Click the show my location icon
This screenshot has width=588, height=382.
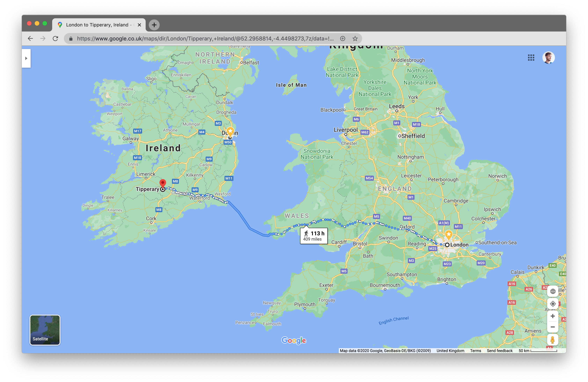click(x=553, y=304)
